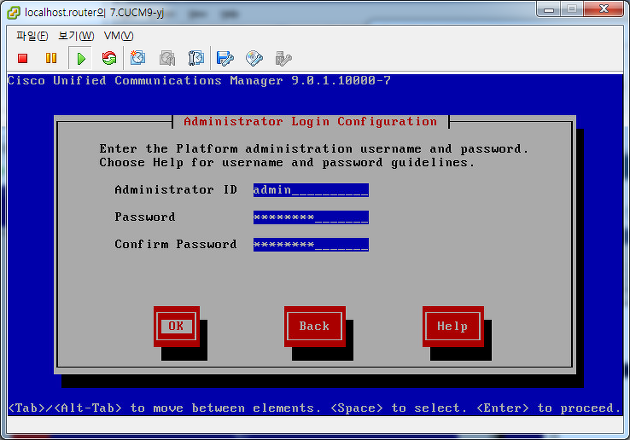The width and height of the screenshot is (630, 440).
Task: Click the Administrator ID label
Action: click(x=176, y=190)
